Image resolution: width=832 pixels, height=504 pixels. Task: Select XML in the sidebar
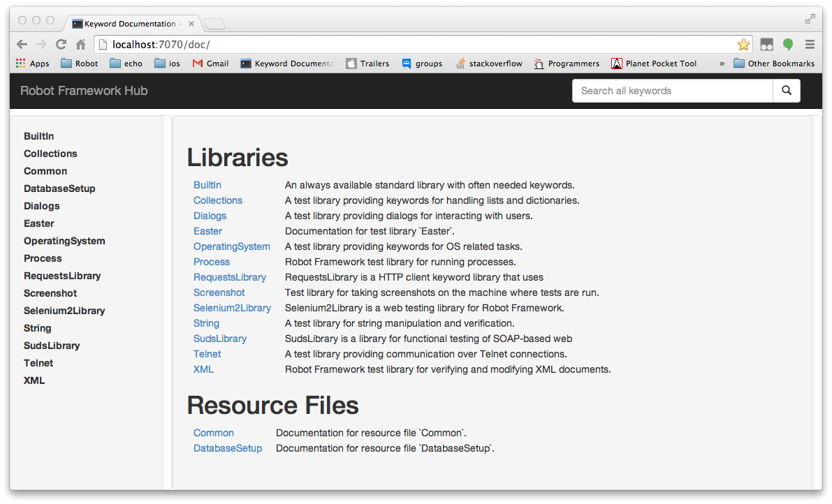pyautogui.click(x=34, y=381)
